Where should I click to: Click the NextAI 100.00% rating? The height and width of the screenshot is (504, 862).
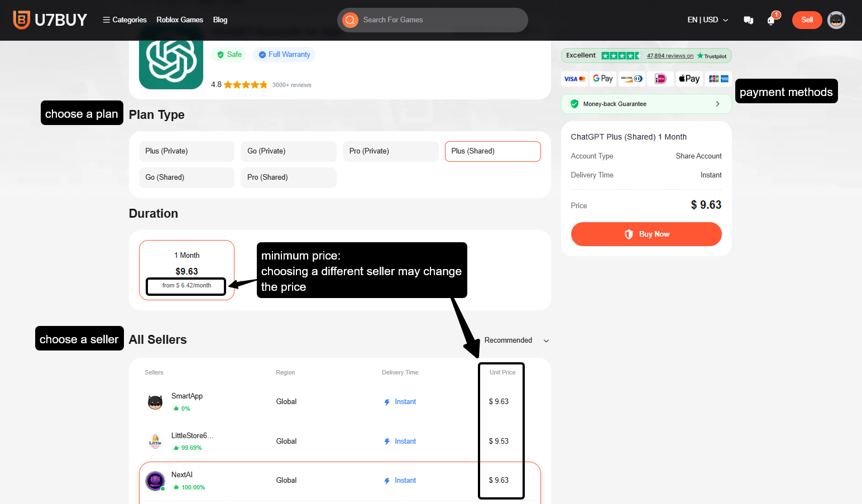click(x=189, y=487)
